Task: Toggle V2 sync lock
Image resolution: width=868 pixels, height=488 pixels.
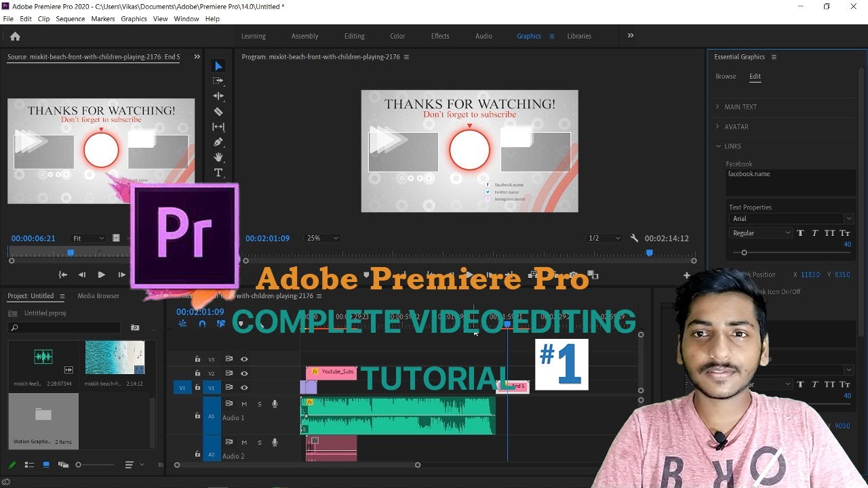Action: tap(229, 373)
